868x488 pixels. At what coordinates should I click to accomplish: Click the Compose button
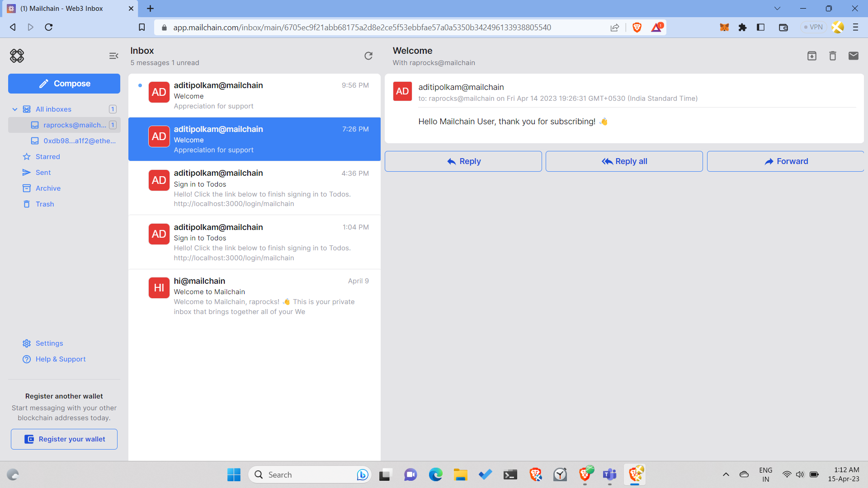[x=64, y=84]
